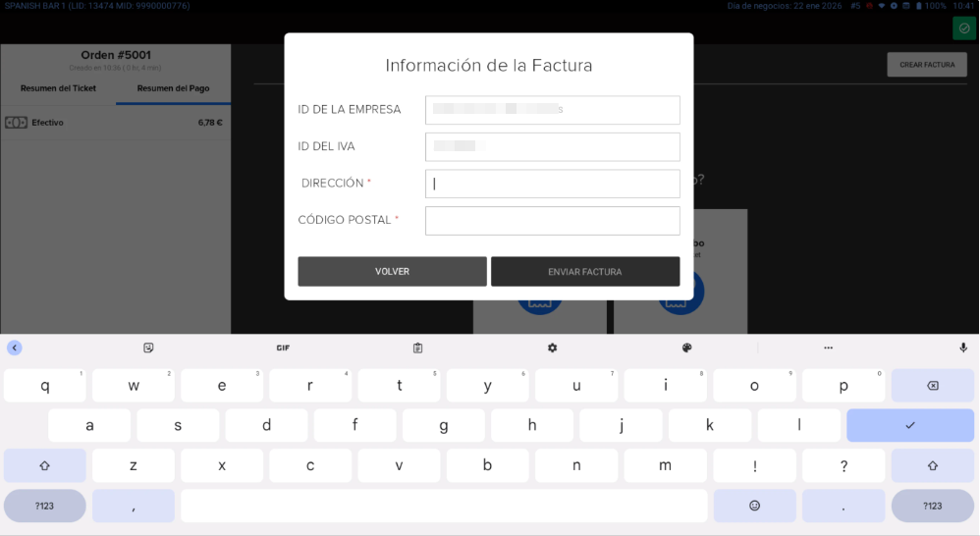Click the wifi icon in status bar
Image resolution: width=980 pixels, height=536 pixels.
point(881,6)
